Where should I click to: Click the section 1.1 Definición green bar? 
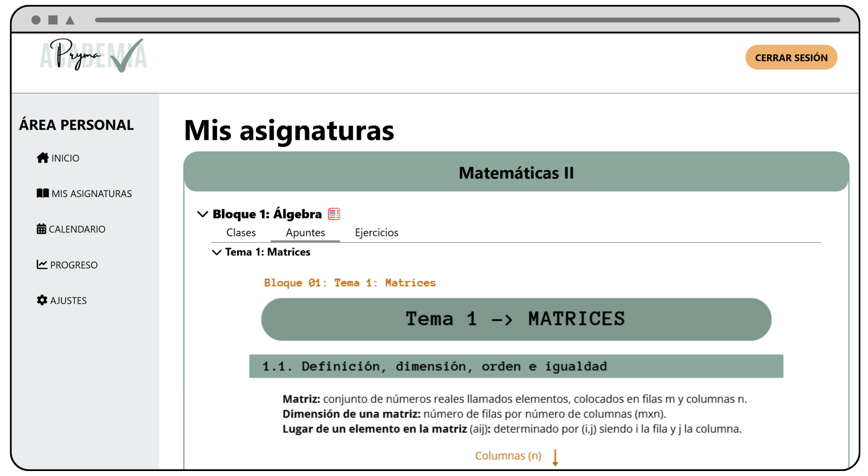tap(433, 366)
